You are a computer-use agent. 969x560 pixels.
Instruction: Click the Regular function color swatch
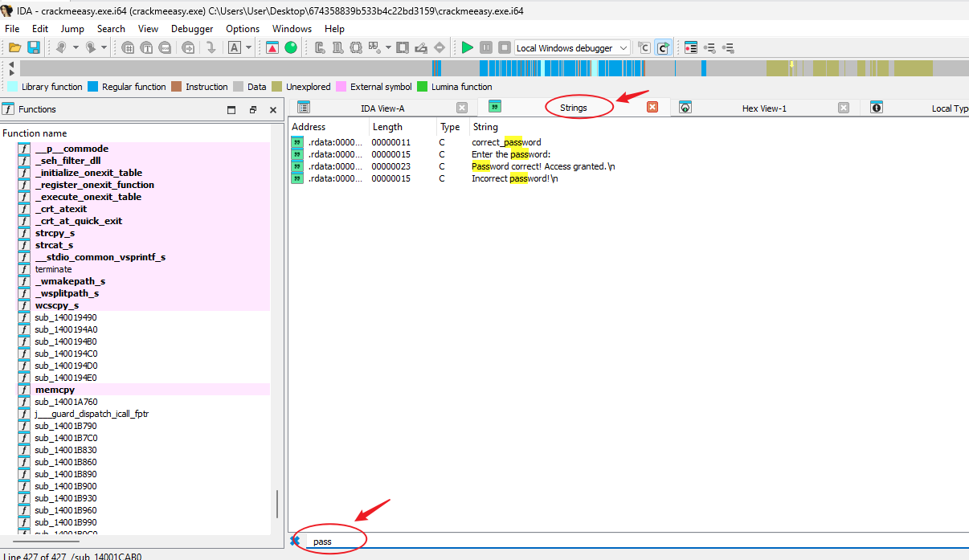92,87
